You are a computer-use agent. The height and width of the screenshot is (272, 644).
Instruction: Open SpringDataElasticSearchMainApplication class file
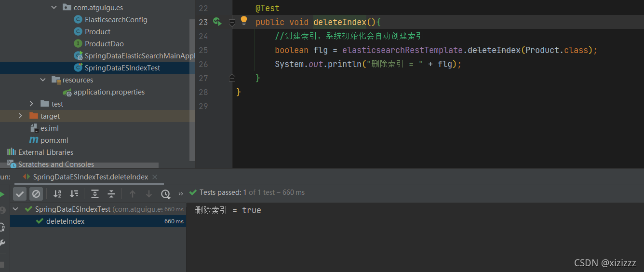140,56
